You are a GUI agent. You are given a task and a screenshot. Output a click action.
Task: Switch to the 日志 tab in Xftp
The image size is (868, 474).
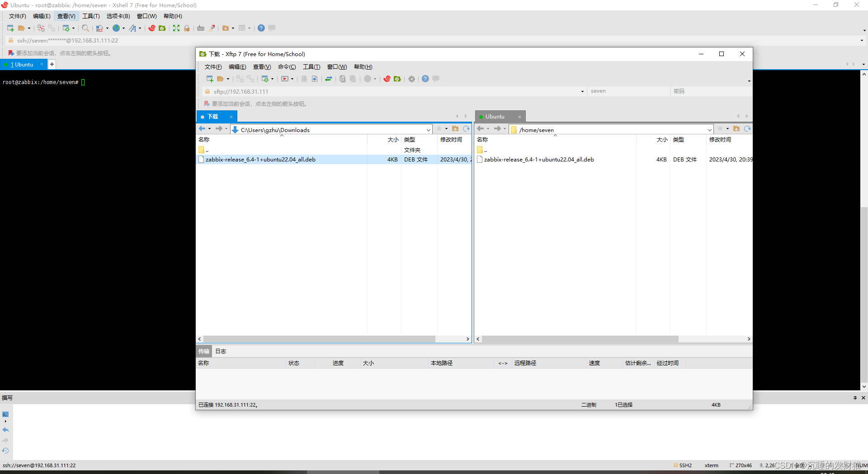coord(221,351)
